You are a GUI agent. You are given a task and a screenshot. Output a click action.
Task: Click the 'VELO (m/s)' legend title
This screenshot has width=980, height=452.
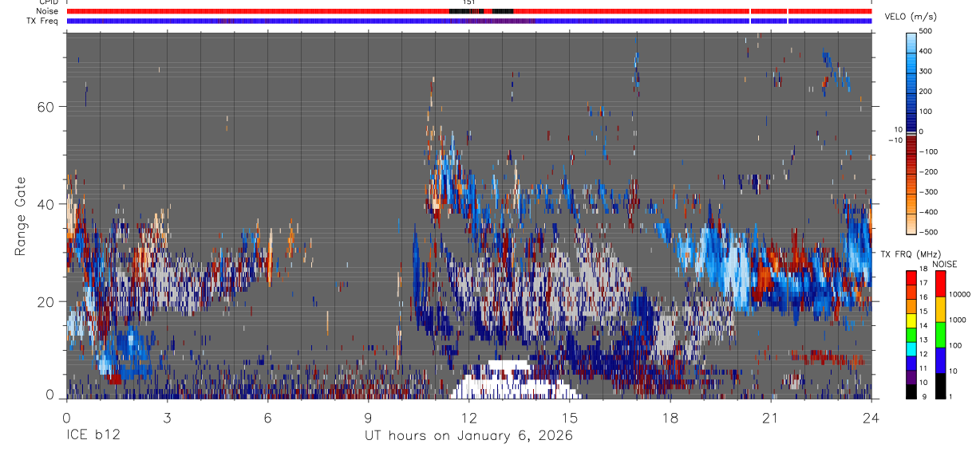click(x=911, y=17)
